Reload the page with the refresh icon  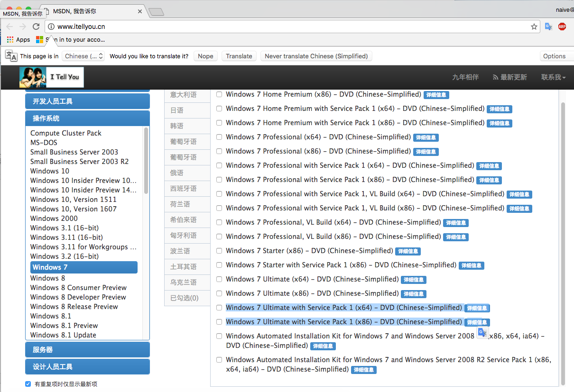[36, 27]
